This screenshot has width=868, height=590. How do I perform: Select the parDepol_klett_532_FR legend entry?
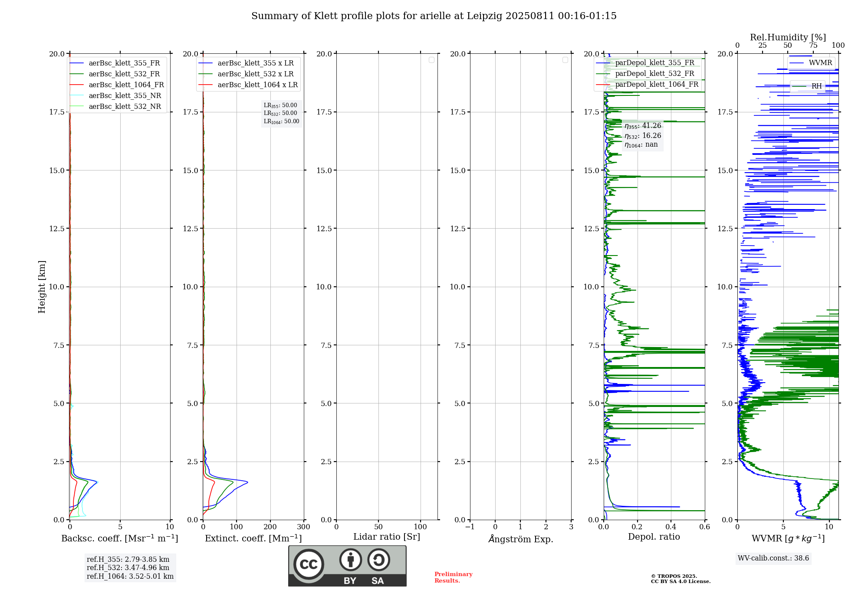click(645, 74)
